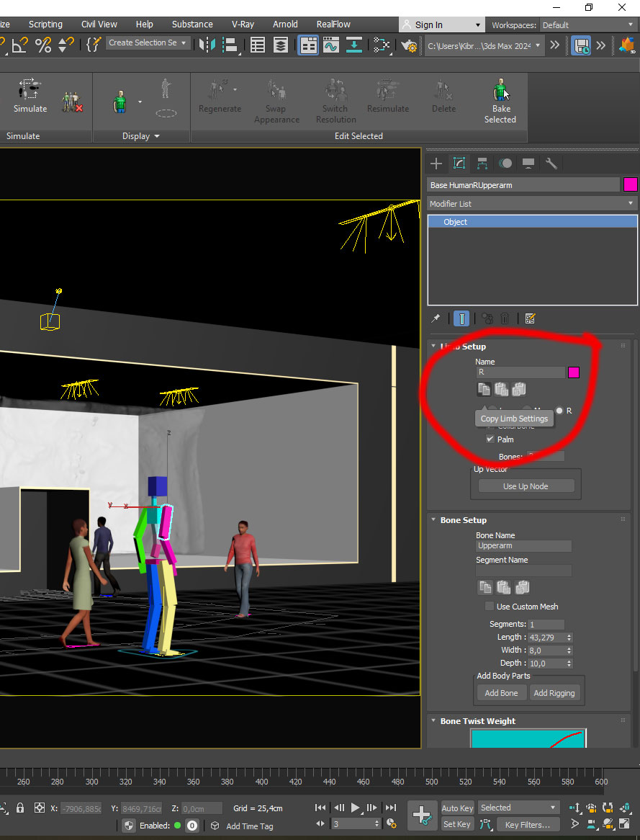The height and width of the screenshot is (840, 640).
Task: Open the Selected key filter dropdown
Action: pyautogui.click(x=518, y=808)
